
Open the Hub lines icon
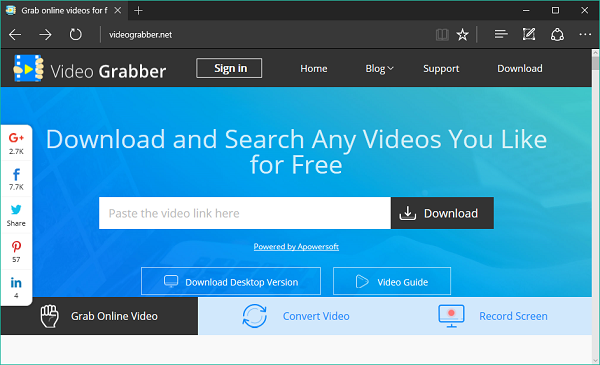click(501, 34)
